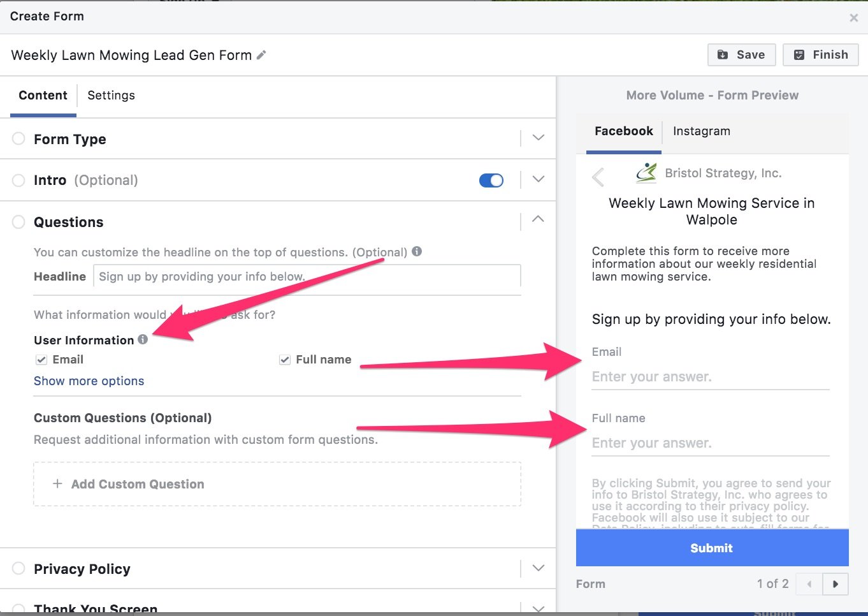Click the Finish button

tap(821, 55)
